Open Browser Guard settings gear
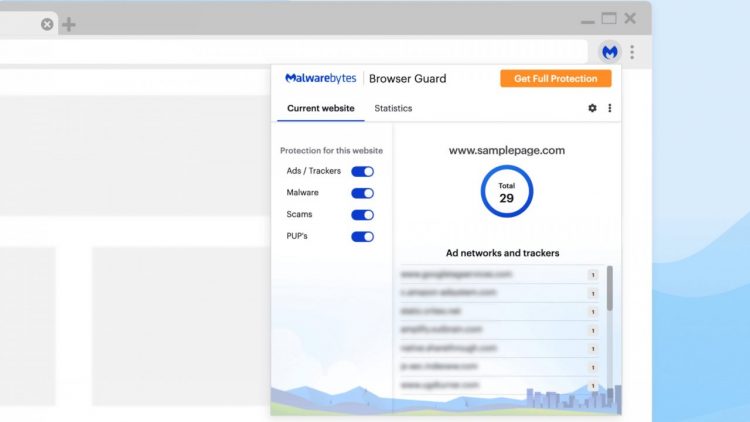The height and width of the screenshot is (422, 750). coord(592,108)
